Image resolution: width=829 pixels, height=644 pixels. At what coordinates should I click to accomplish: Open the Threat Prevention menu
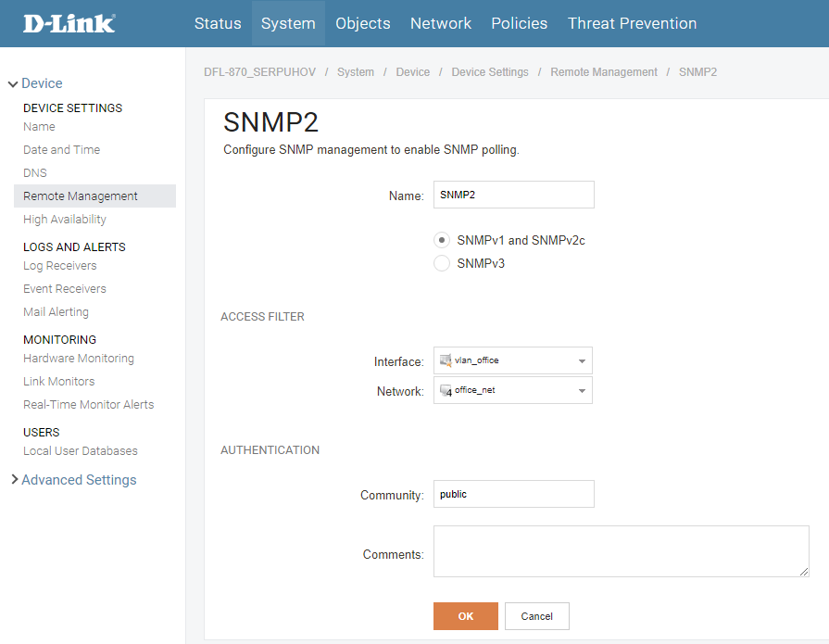[632, 23]
